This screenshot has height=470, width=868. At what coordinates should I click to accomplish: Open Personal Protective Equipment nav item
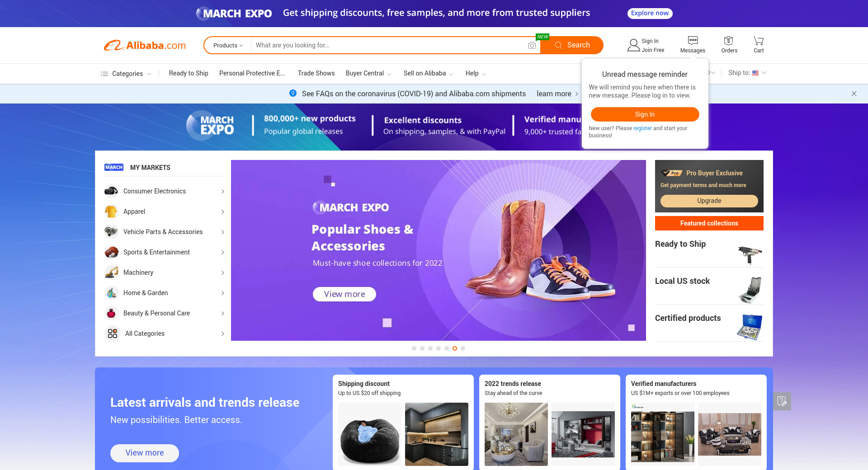[x=252, y=73]
